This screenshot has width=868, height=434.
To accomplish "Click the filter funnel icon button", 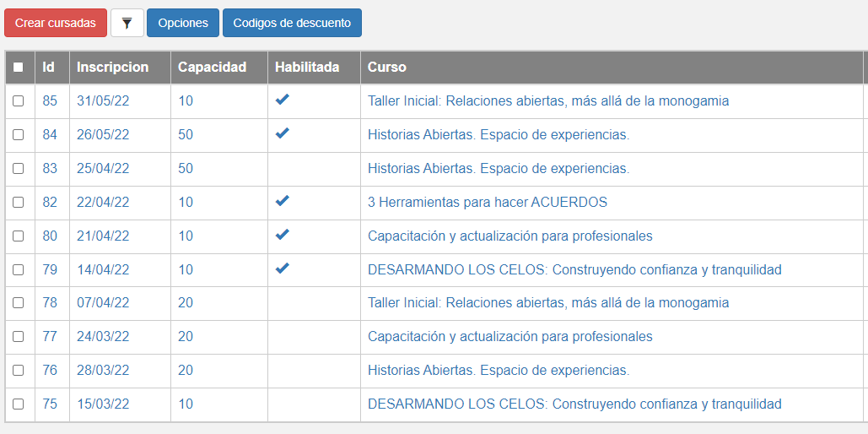I will [127, 23].
